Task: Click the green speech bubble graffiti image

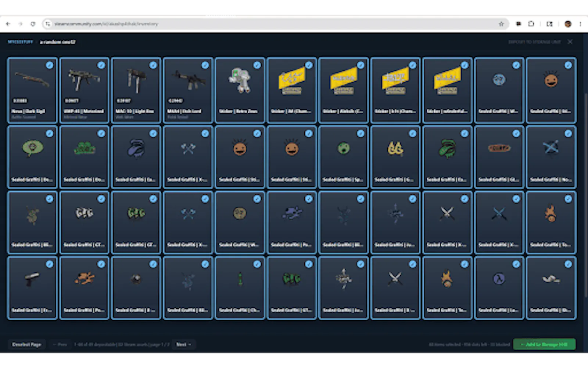Action: coord(32,148)
